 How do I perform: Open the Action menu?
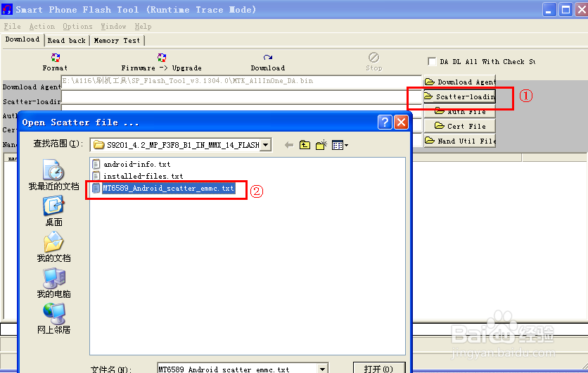42,26
